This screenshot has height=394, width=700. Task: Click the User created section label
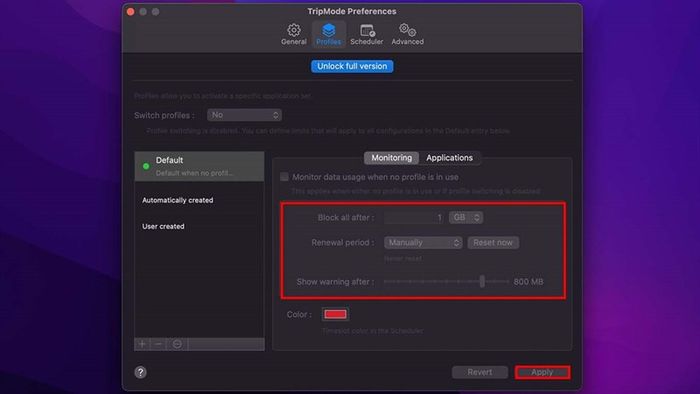(163, 226)
